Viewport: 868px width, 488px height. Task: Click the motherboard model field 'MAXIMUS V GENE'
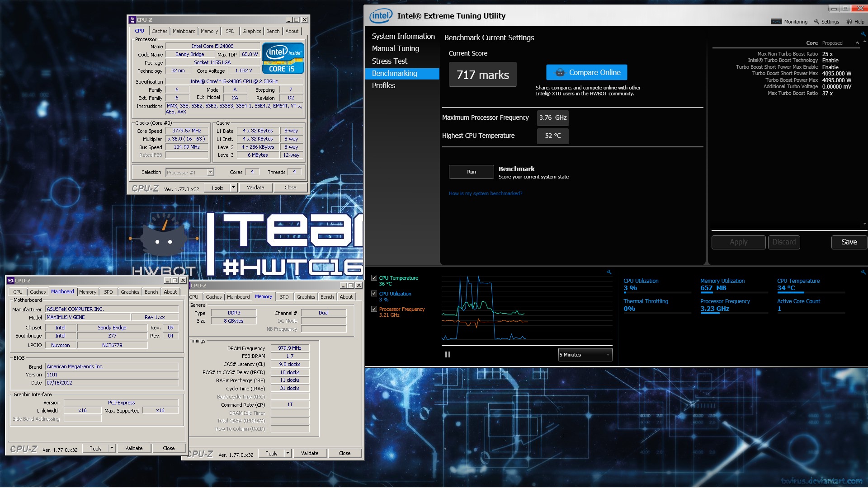88,317
